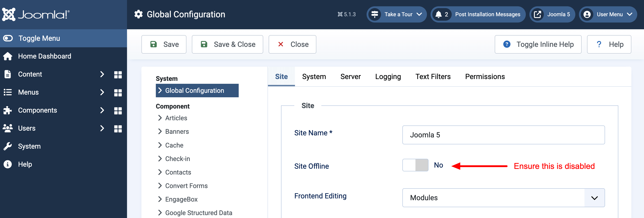Open Articles component settings
The image size is (644, 218).
coord(176,118)
